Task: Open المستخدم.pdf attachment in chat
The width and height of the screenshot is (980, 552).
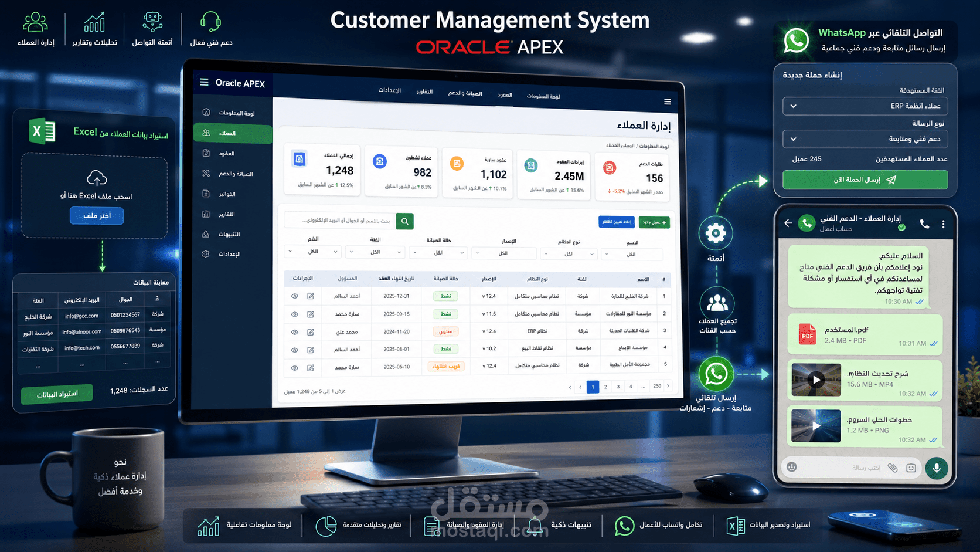Action: point(865,334)
